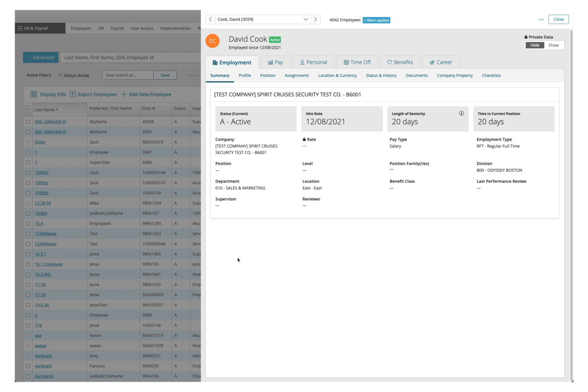Open the 16.3.6RC employee link

tap(43, 274)
